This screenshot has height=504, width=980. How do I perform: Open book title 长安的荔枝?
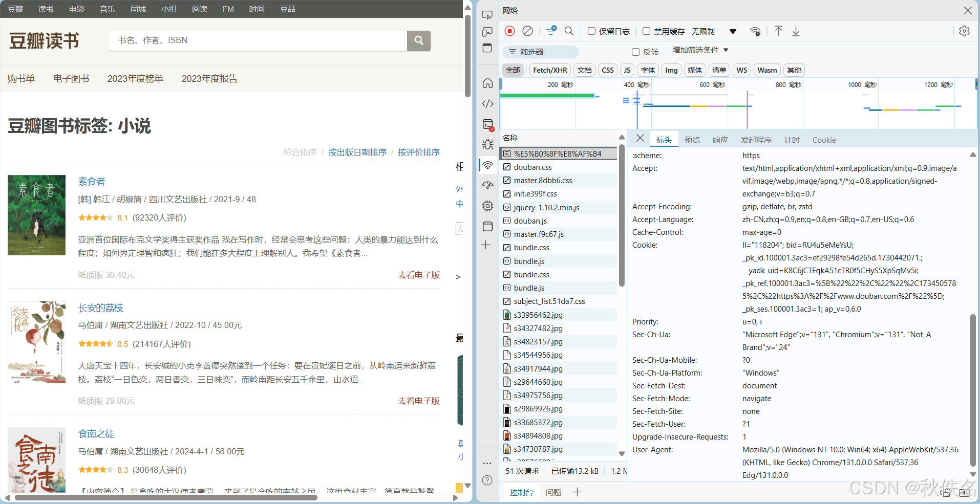100,308
